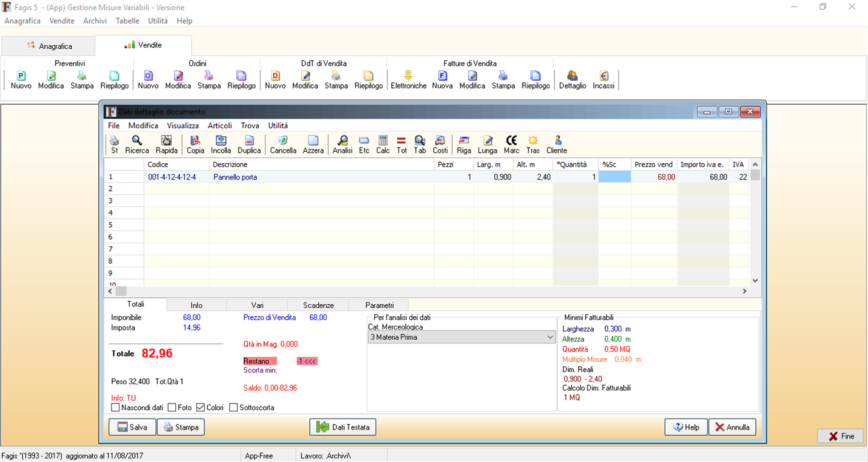
Task: Click the Incolla toolbar icon
Action: (x=221, y=145)
